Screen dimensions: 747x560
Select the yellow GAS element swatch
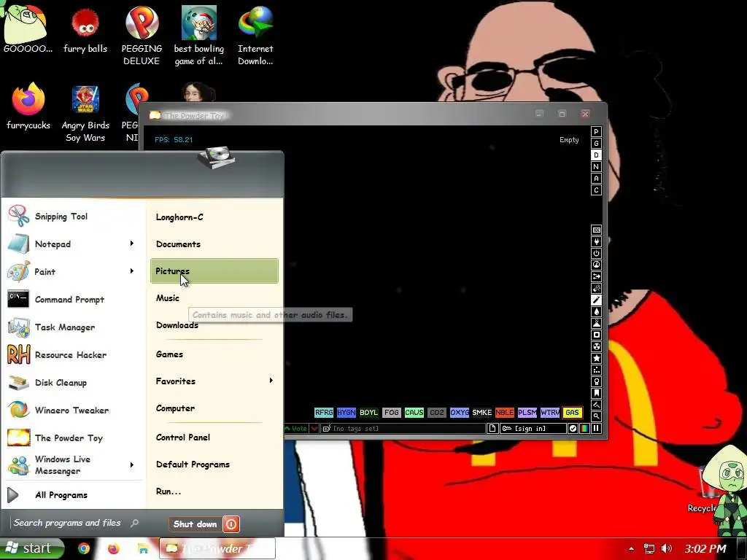572,413
